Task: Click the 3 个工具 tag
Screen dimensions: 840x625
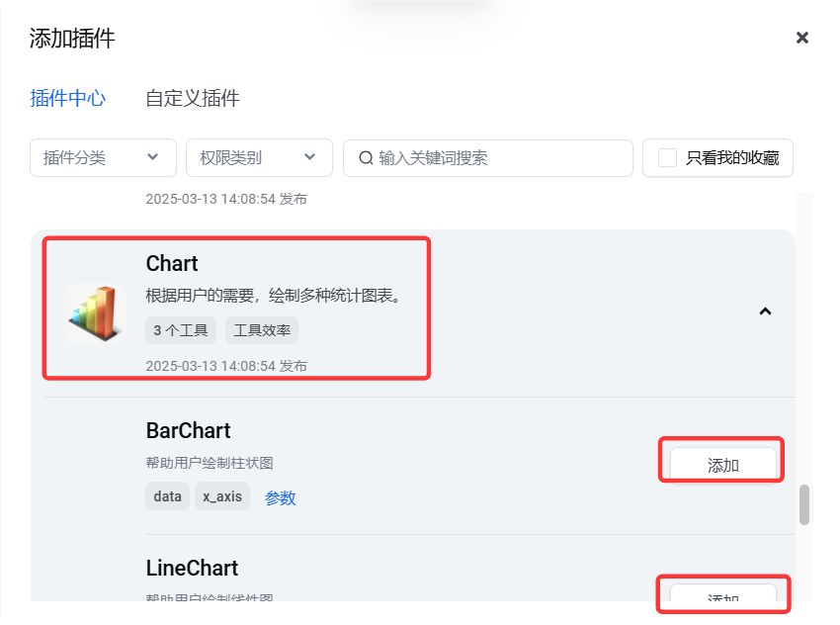Action: 181,330
